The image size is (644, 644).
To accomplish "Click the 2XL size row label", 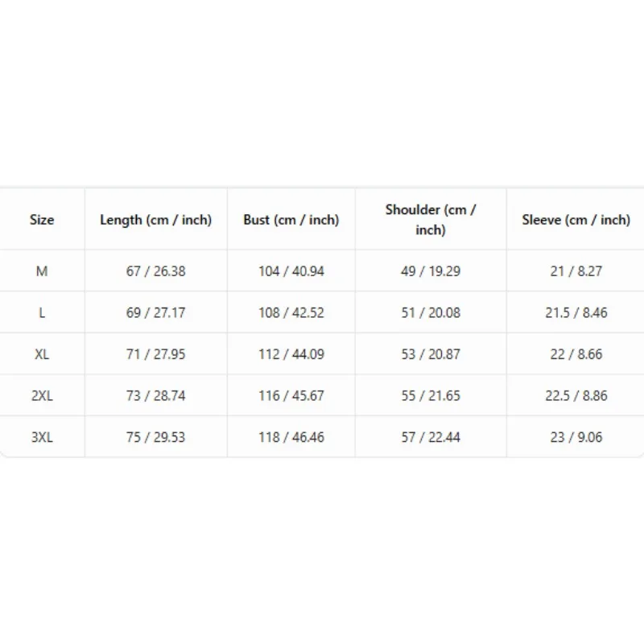I will 42,395.
